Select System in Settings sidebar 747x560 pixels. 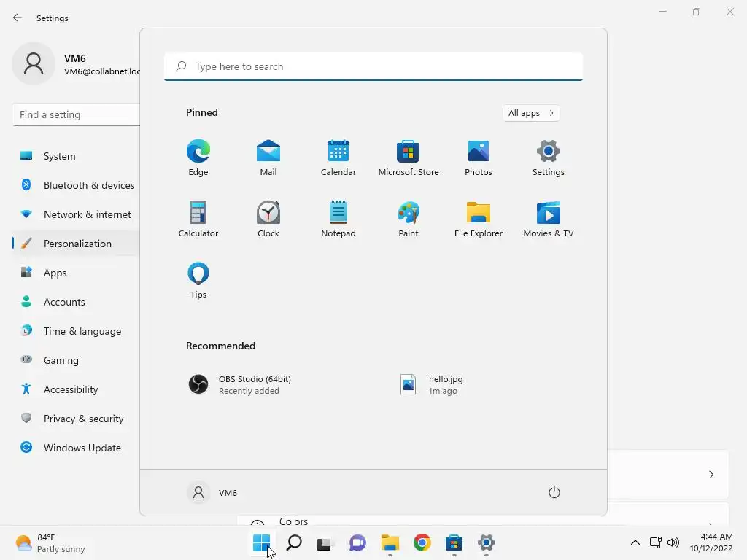[76, 156]
